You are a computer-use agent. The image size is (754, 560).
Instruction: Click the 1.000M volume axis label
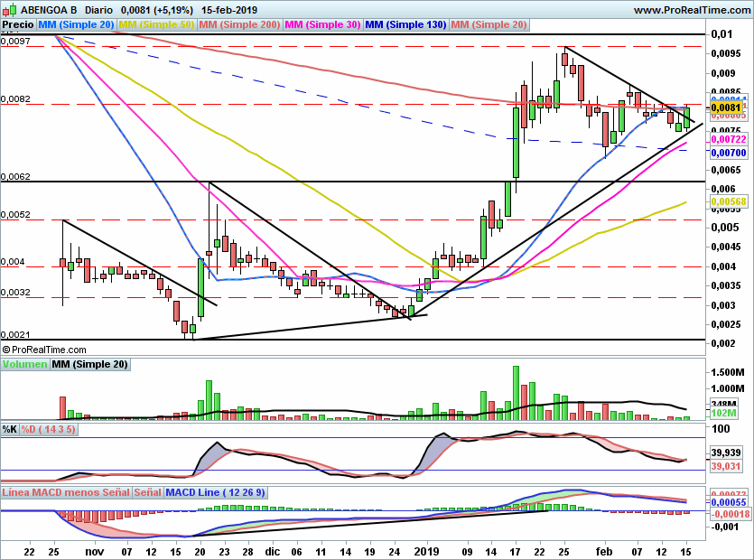coord(727,388)
